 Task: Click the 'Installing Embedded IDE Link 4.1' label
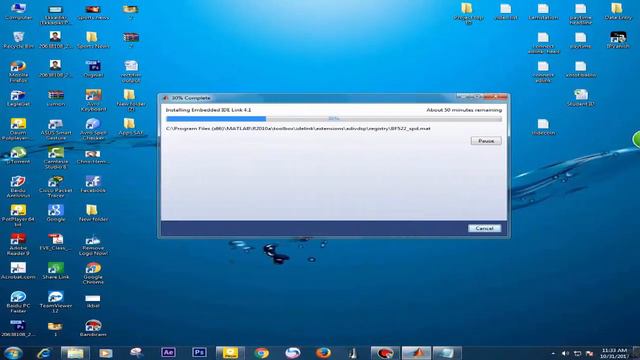208,110
